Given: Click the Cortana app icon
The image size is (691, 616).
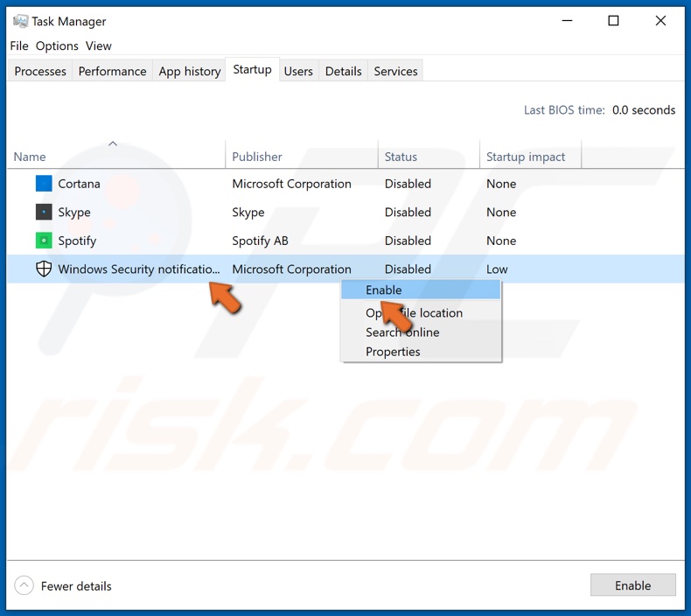Looking at the screenshot, I should (44, 184).
